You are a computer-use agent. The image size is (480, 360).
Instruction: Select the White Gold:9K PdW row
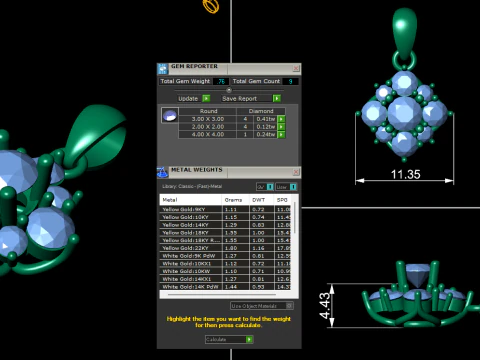(x=225, y=256)
